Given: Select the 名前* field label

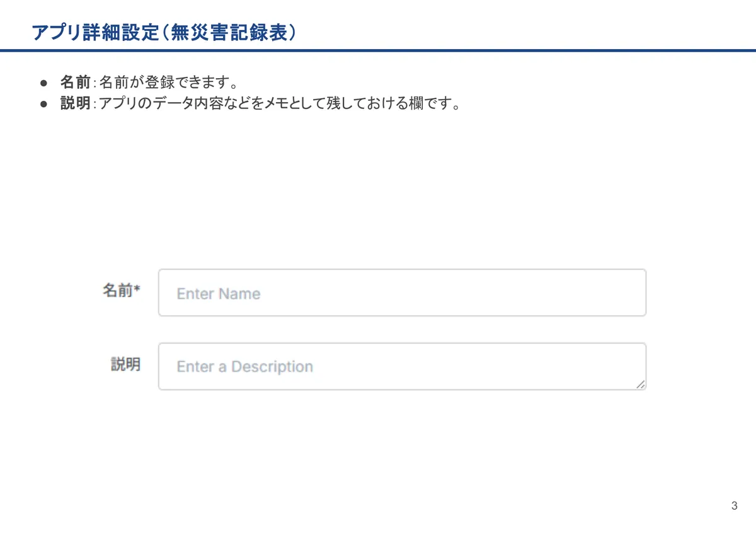Looking at the screenshot, I should 121,290.
